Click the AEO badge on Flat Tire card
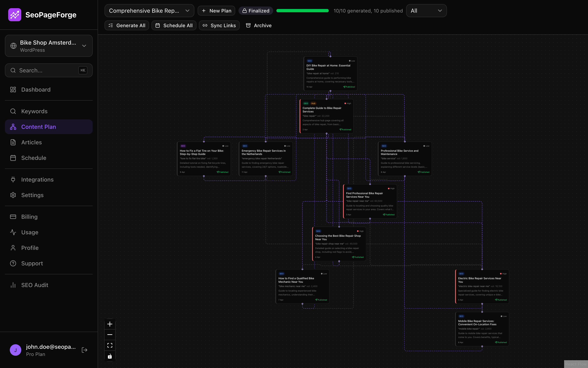Screen dimensions: 588x368 click(x=183, y=146)
